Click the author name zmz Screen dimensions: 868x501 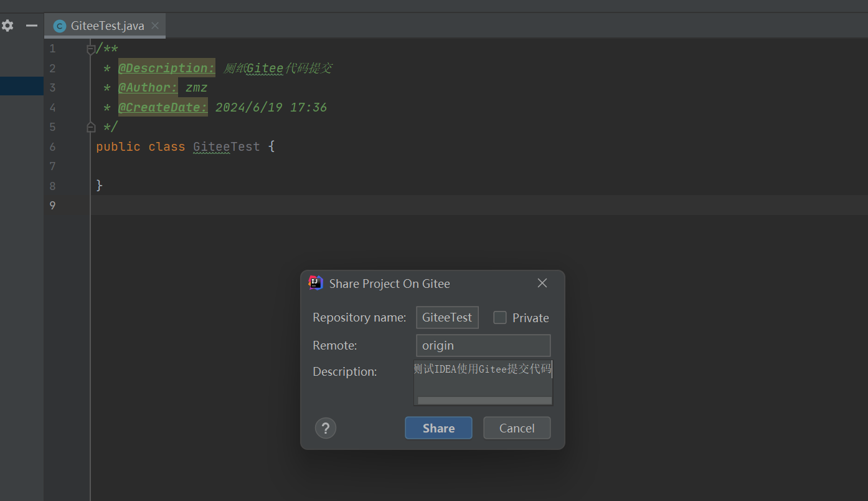coord(196,88)
